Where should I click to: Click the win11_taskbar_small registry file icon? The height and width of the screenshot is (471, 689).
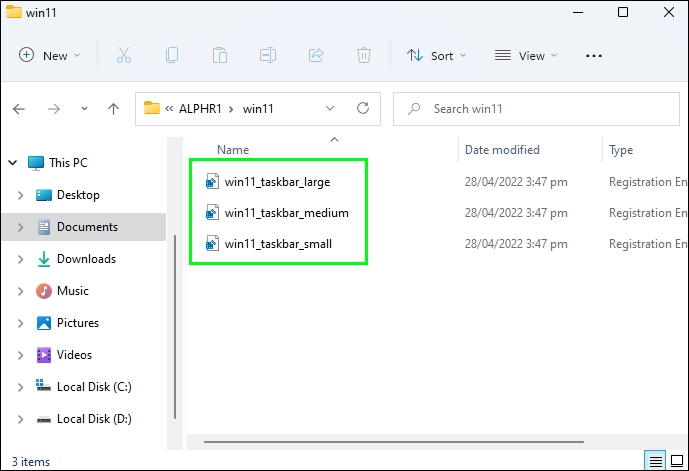(212, 244)
